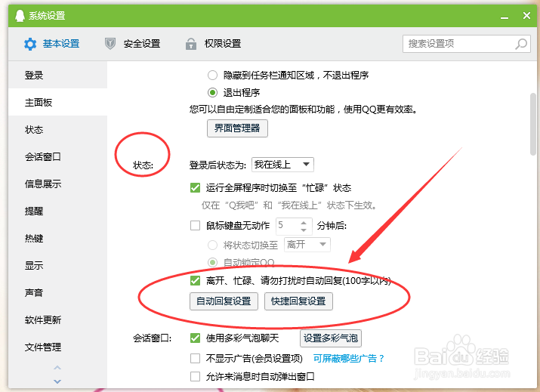The image size is (540, 392).
Task: Switch to the 安全设置 tab
Action: [x=133, y=44]
